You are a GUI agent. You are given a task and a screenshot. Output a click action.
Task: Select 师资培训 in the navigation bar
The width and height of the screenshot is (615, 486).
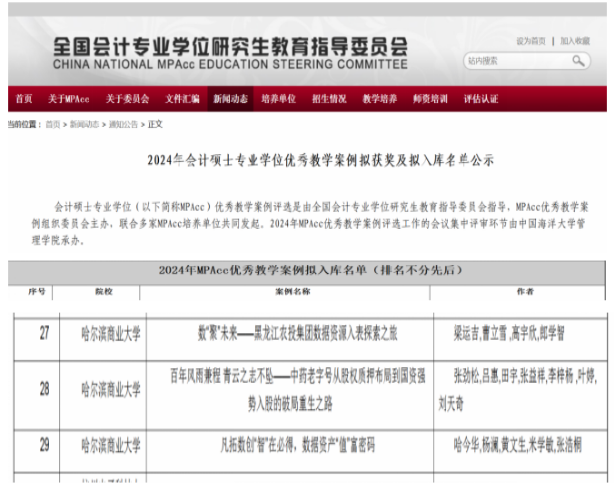pyautogui.click(x=430, y=99)
